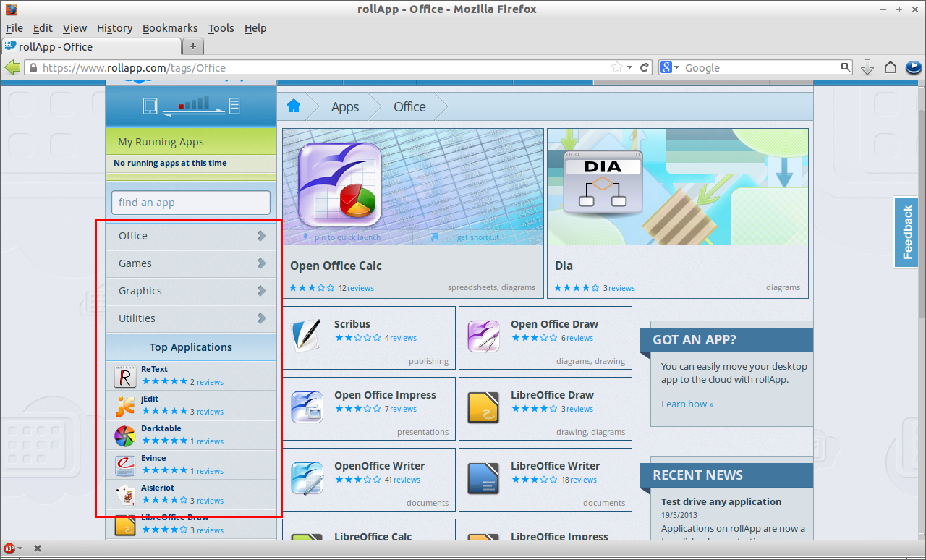Open the URL history dropdown arrow
Image resolution: width=926 pixels, height=560 pixels.
[629, 67]
